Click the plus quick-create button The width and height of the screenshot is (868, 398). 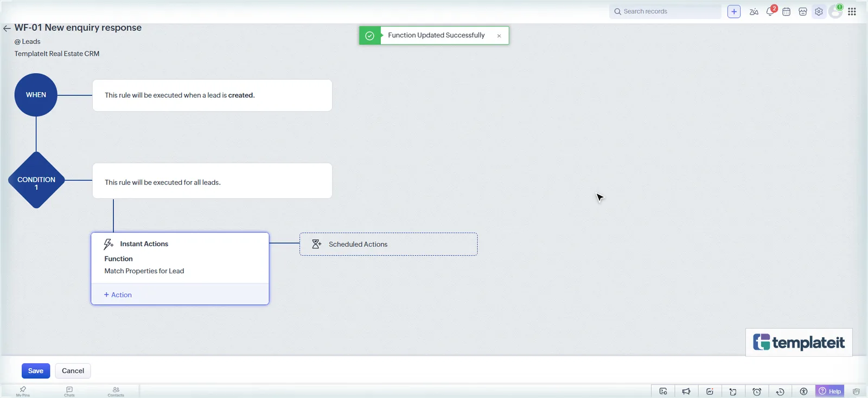coord(734,11)
